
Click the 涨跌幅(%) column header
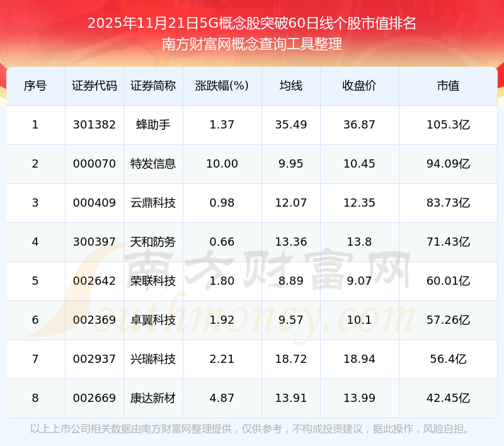pos(222,86)
